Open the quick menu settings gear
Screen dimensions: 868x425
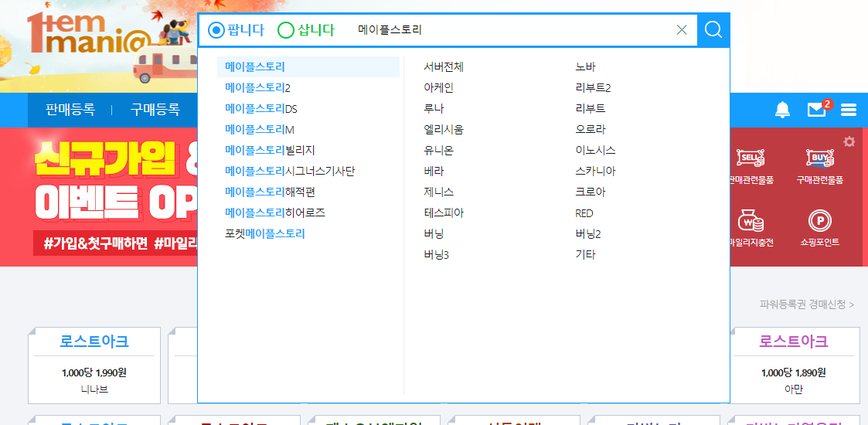click(849, 141)
